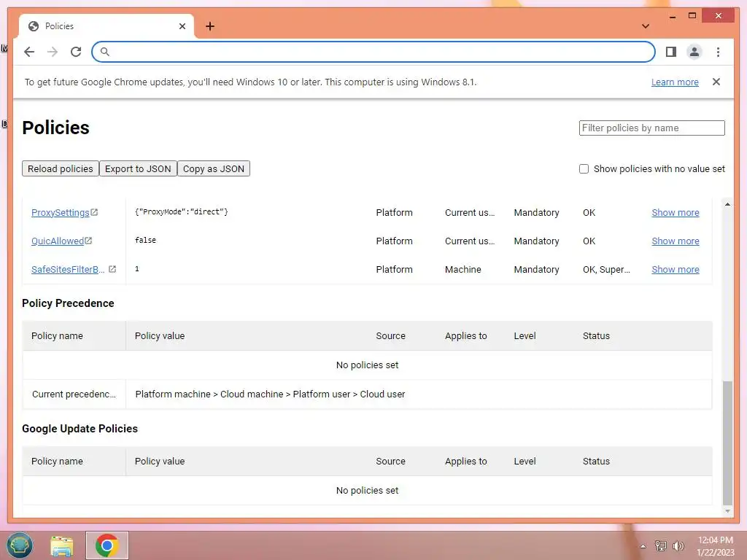Screen dimensions: 747x560
Task: Open a new tab with the plus button
Action: click(210, 26)
